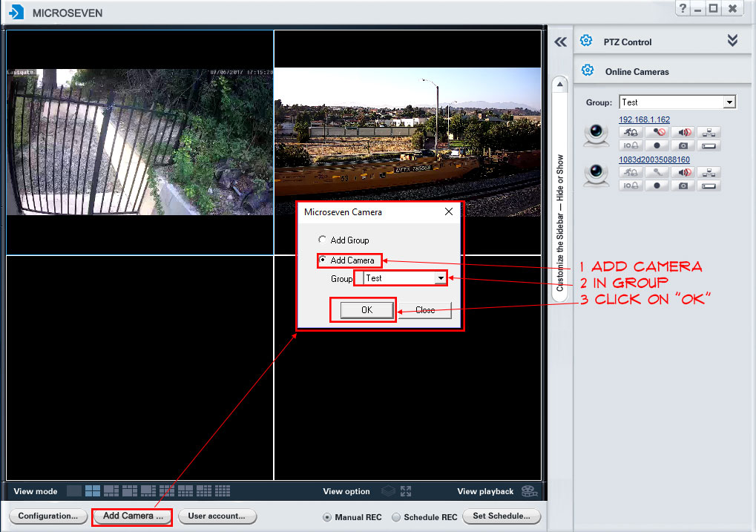Click the Add Camera ... button

click(133, 516)
